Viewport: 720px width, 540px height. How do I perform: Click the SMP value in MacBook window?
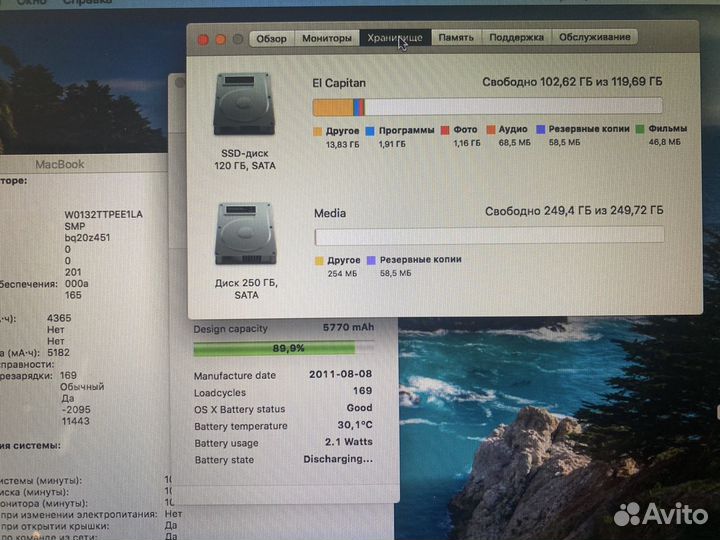74,226
